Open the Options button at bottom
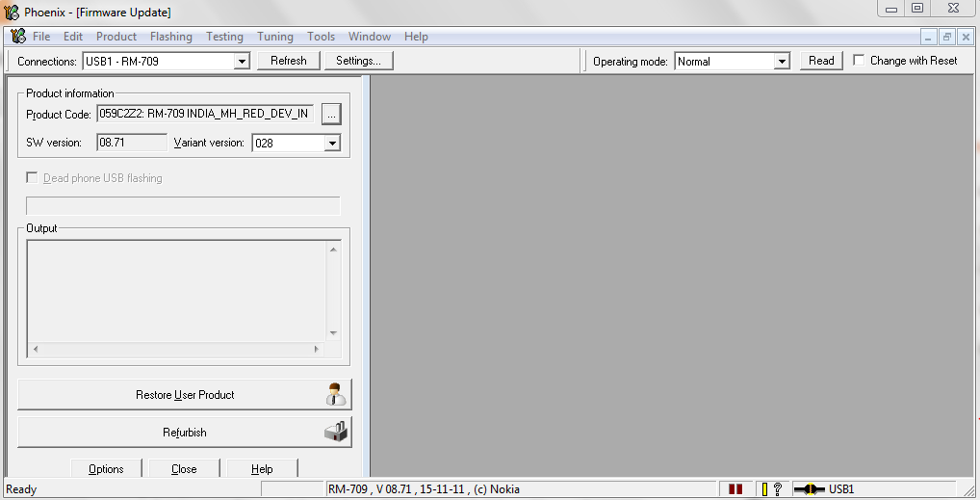Screen dimensions: 980x500 (x=106, y=468)
